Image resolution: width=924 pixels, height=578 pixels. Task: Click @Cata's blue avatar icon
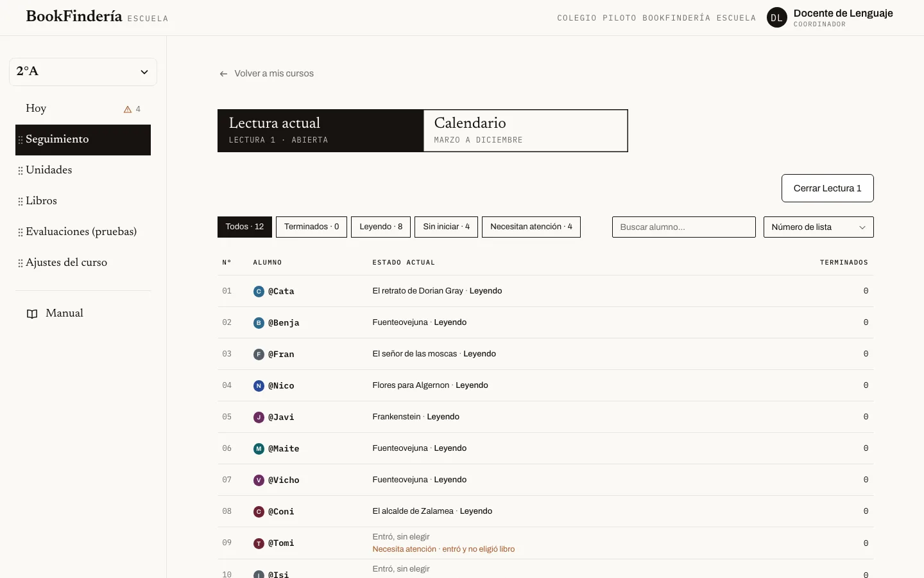(259, 292)
